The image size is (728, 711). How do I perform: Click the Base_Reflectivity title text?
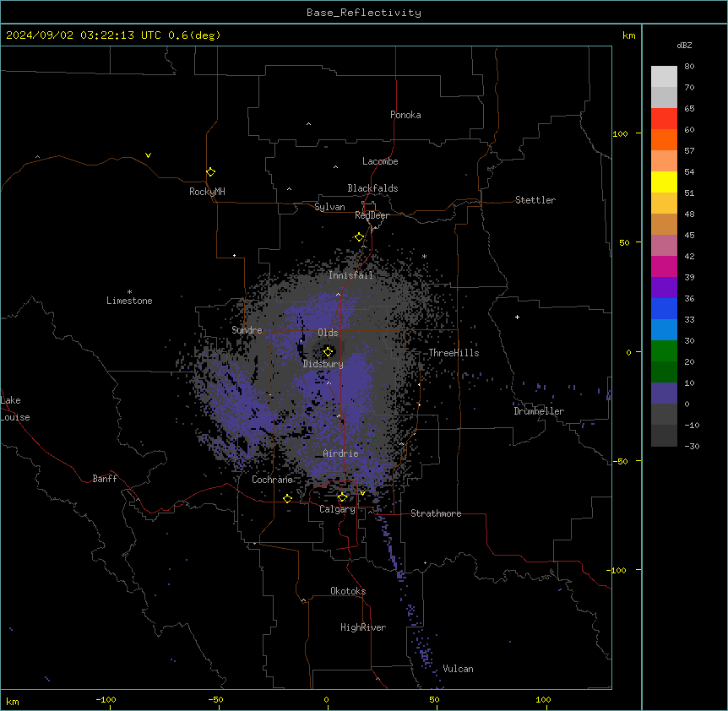[x=364, y=13]
